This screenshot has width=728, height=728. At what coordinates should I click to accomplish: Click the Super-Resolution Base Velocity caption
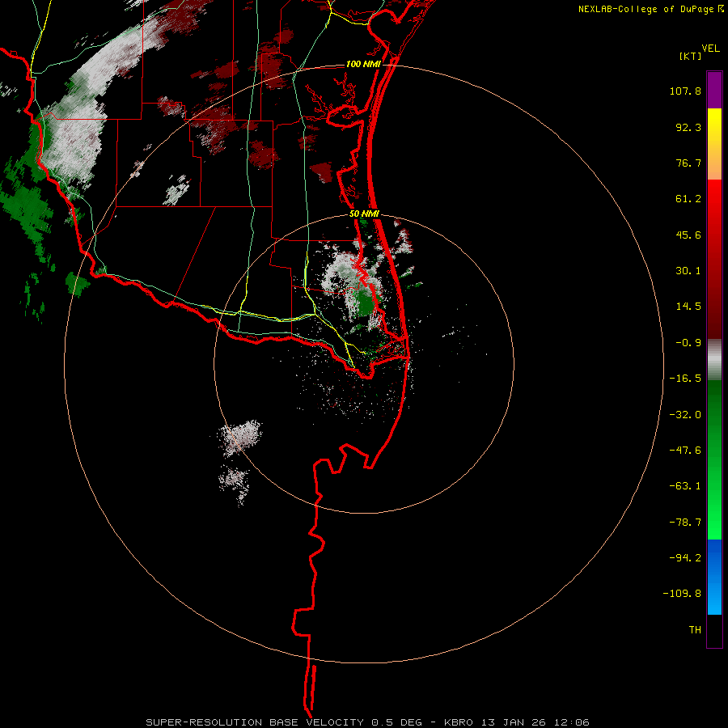tap(368, 722)
